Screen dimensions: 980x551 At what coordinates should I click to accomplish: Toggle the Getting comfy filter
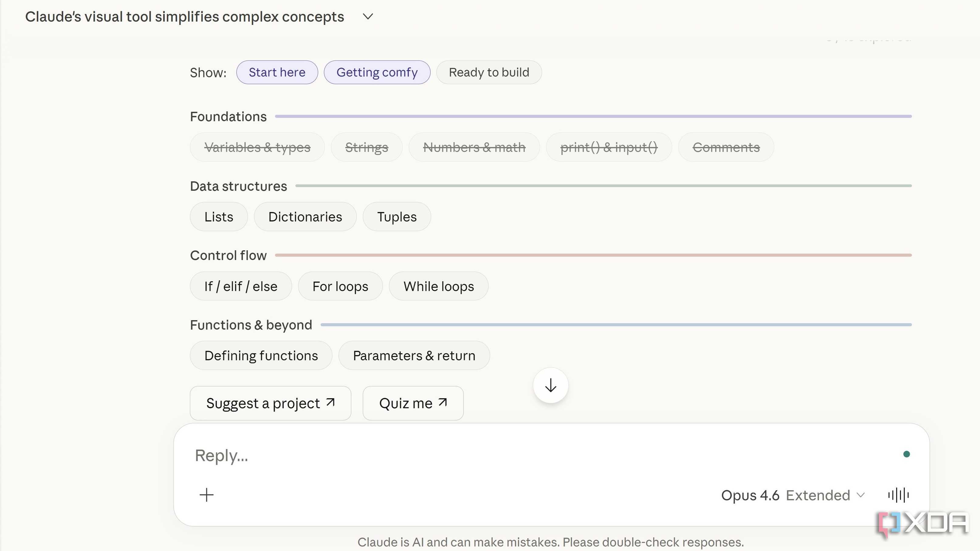(x=377, y=72)
